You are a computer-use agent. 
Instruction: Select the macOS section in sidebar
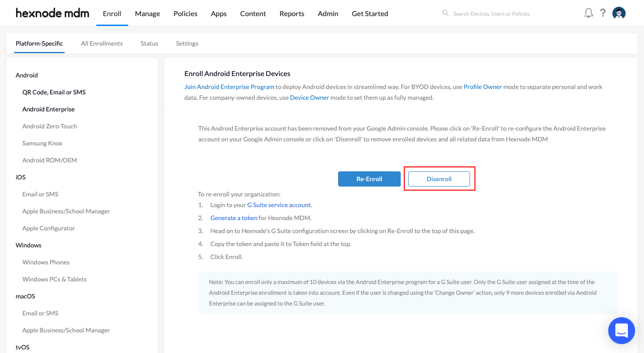(x=25, y=296)
